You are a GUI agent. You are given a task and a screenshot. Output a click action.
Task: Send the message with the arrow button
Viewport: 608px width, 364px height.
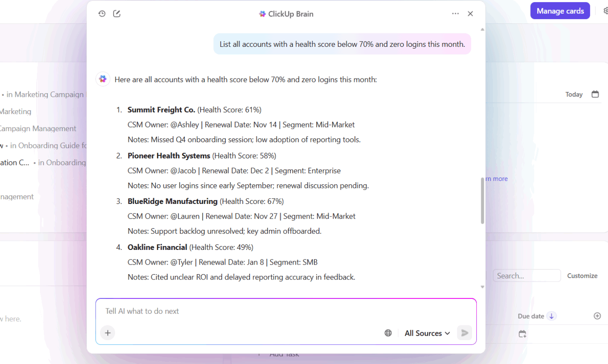click(x=464, y=333)
